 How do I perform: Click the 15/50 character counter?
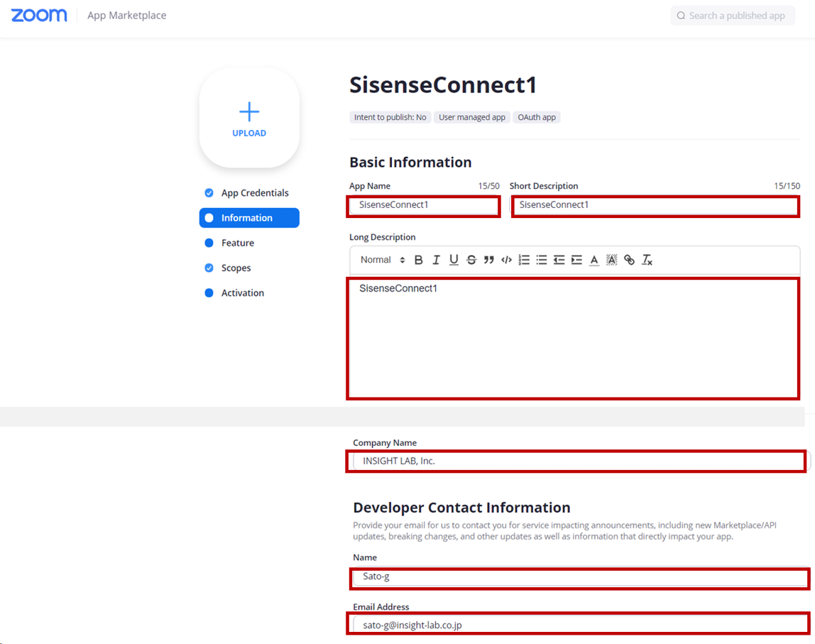point(488,186)
